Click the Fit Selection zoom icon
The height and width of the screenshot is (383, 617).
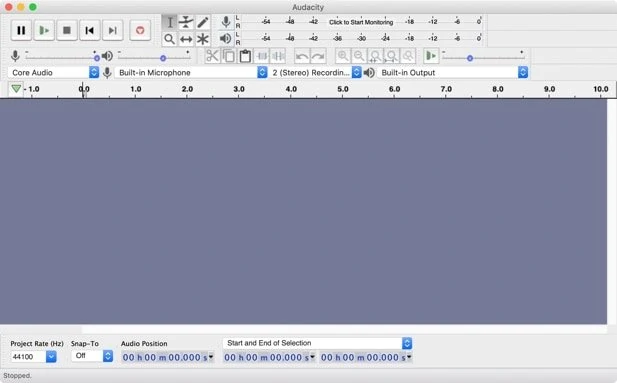coord(375,56)
